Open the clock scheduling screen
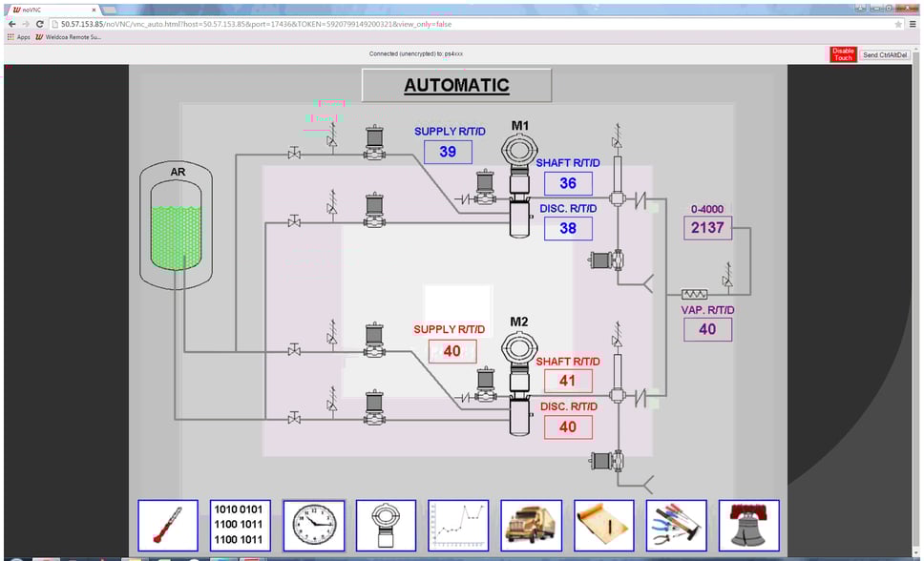 pyautogui.click(x=313, y=524)
